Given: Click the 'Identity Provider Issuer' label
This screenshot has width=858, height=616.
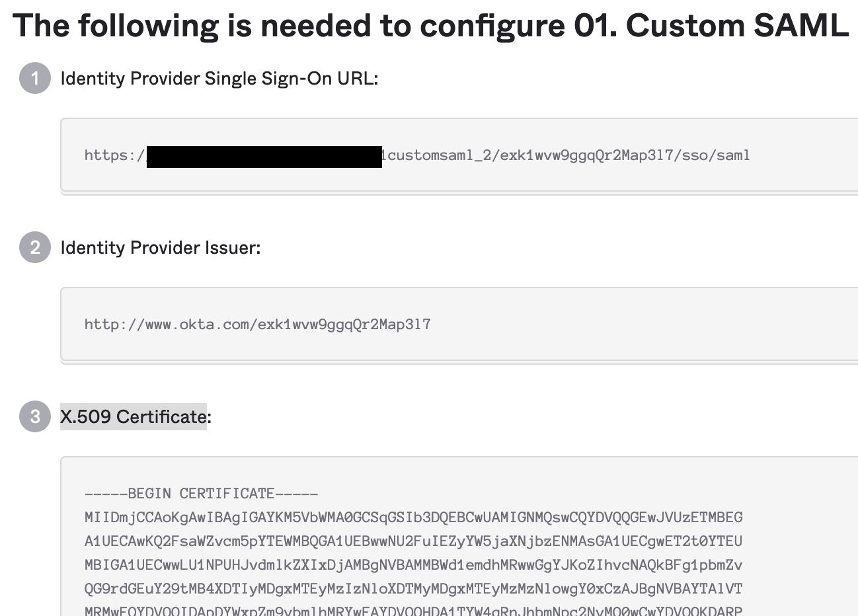Looking at the screenshot, I should tap(160, 248).
